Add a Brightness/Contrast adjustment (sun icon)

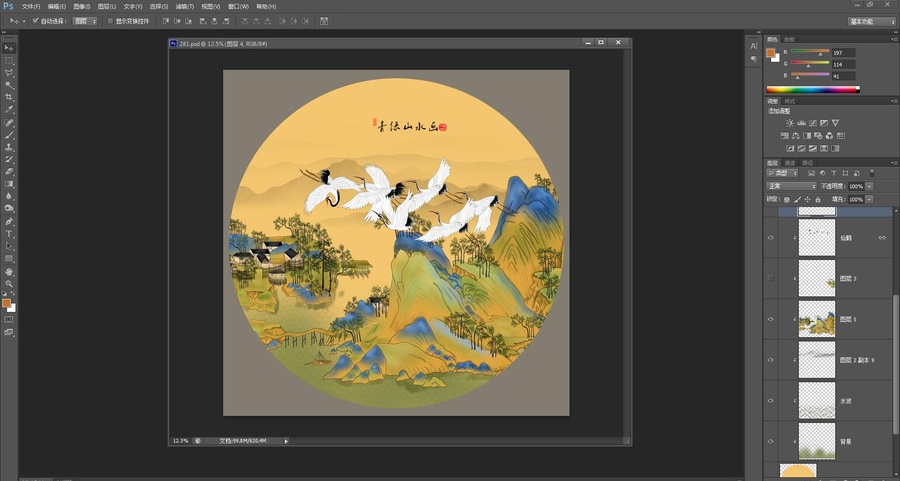tap(790, 123)
